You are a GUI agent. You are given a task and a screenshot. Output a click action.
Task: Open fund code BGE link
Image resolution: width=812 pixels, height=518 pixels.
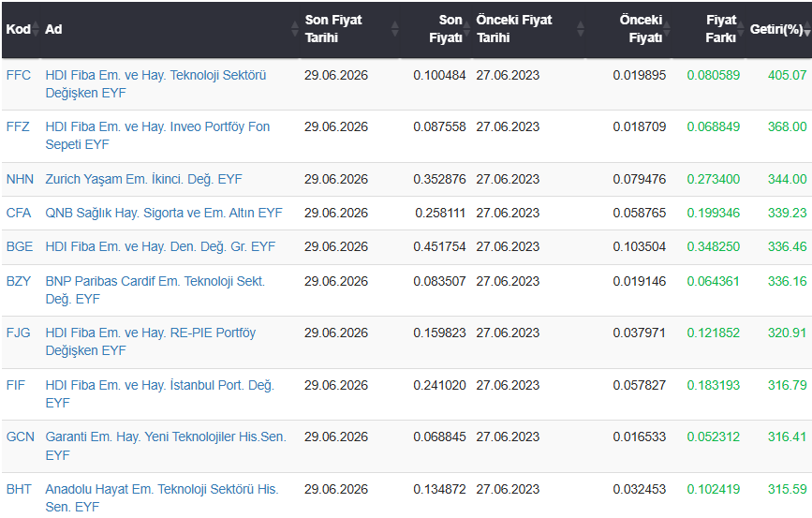click(20, 246)
